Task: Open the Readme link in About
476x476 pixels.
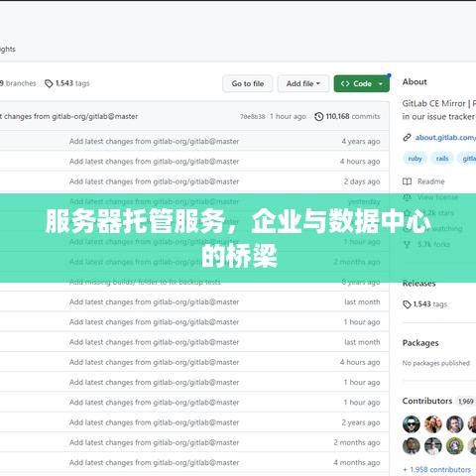Action: pyautogui.click(x=430, y=181)
